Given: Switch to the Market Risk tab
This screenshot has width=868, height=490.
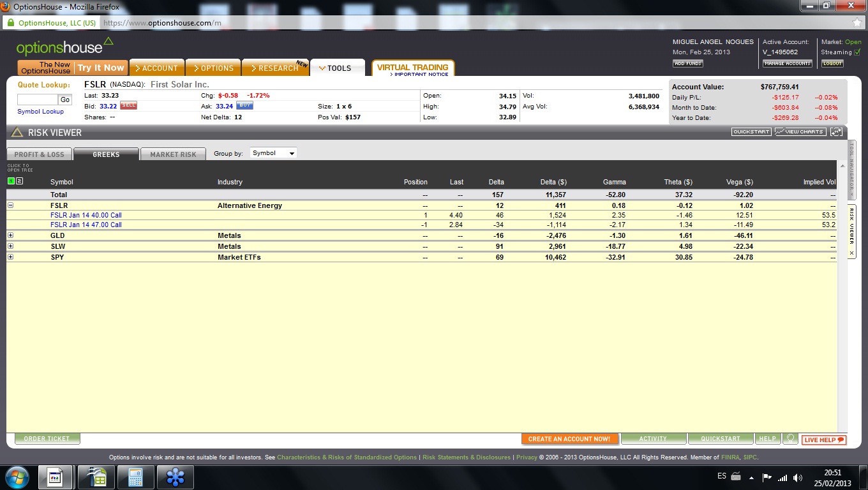Looking at the screenshot, I should tap(174, 154).
